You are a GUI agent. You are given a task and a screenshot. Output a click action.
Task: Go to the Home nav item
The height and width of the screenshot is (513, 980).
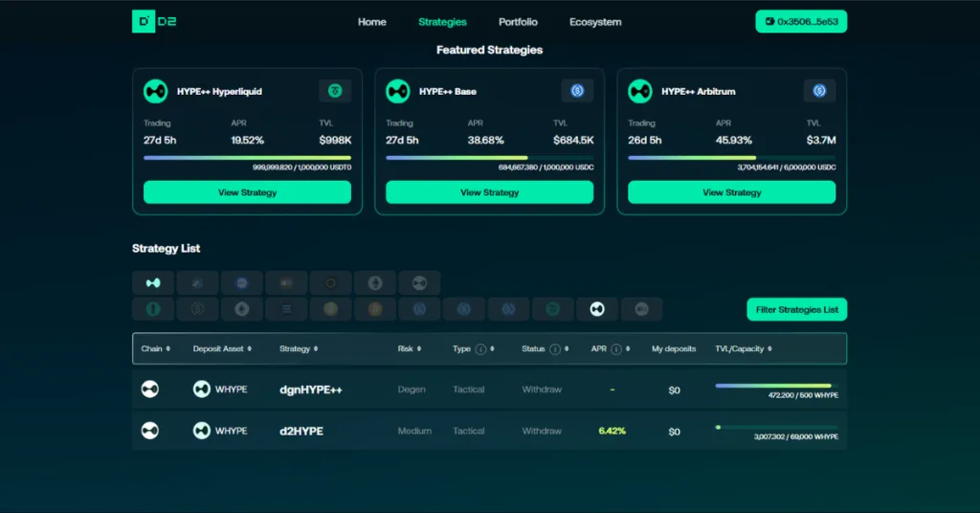click(x=372, y=22)
